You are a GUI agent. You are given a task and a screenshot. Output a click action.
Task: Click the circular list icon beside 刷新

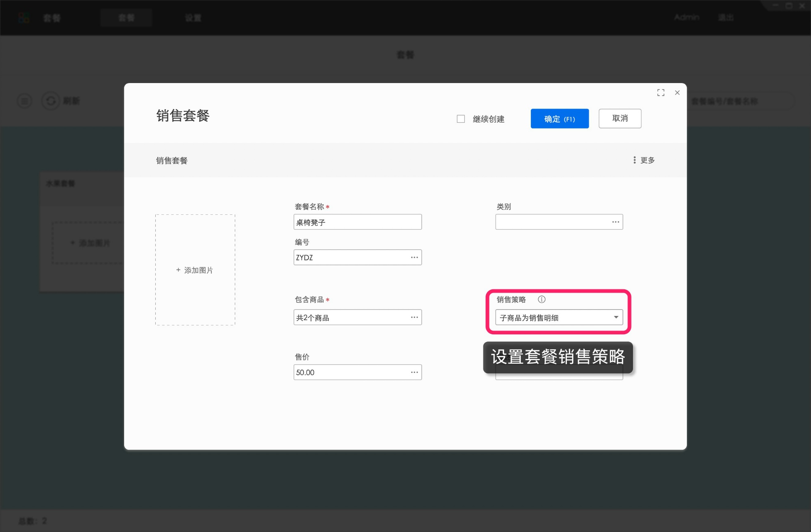[24, 101]
